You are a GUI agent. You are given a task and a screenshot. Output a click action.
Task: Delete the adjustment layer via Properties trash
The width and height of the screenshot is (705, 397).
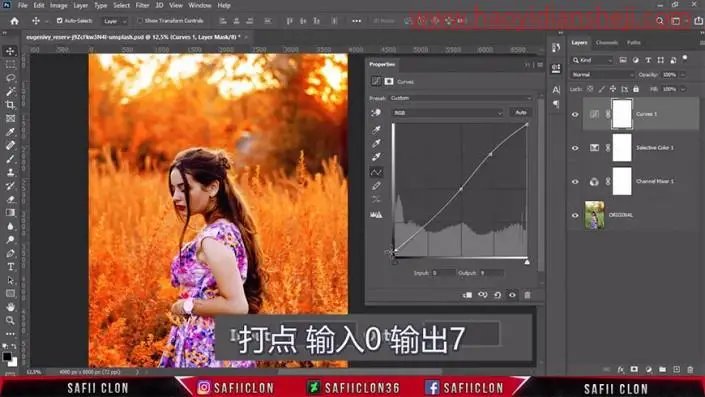click(x=527, y=295)
